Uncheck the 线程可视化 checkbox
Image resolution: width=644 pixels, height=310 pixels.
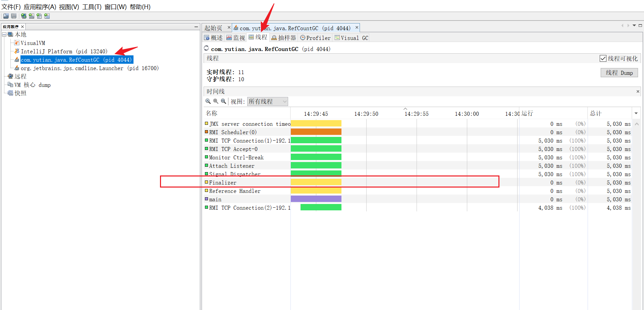603,58
